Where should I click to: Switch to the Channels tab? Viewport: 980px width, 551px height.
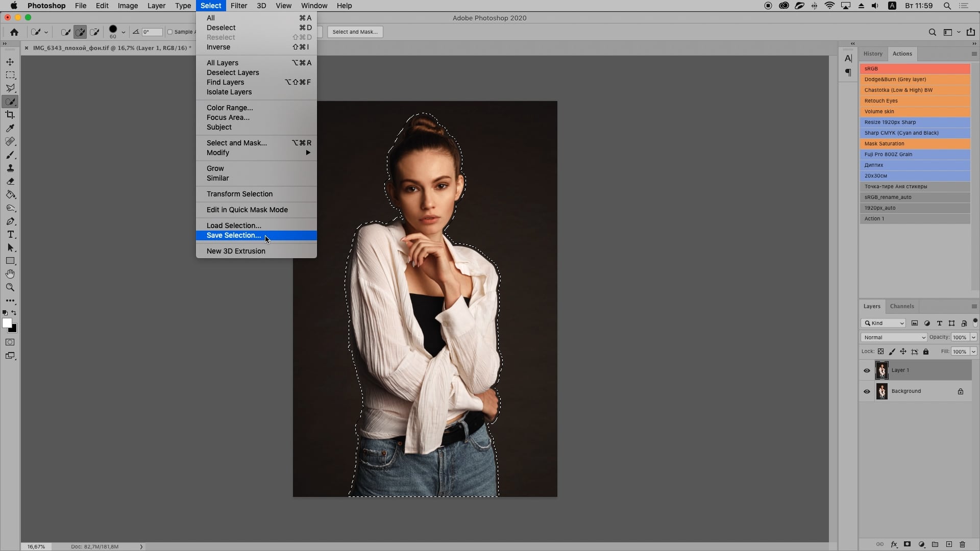(901, 306)
